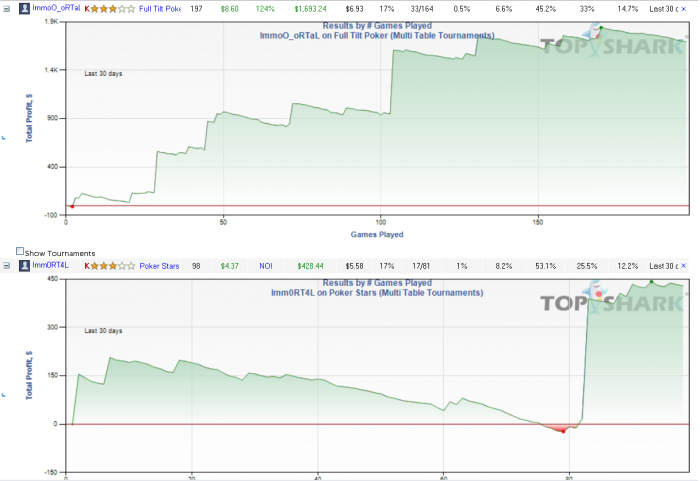This screenshot has height=481, width=700.
Task: Select the Full Tilt Poker network link
Action: tap(160, 9)
